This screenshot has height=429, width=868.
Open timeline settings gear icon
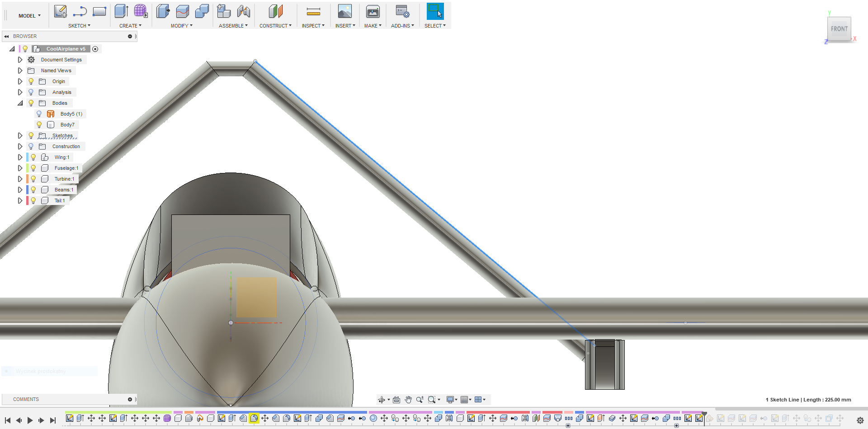coord(860,420)
